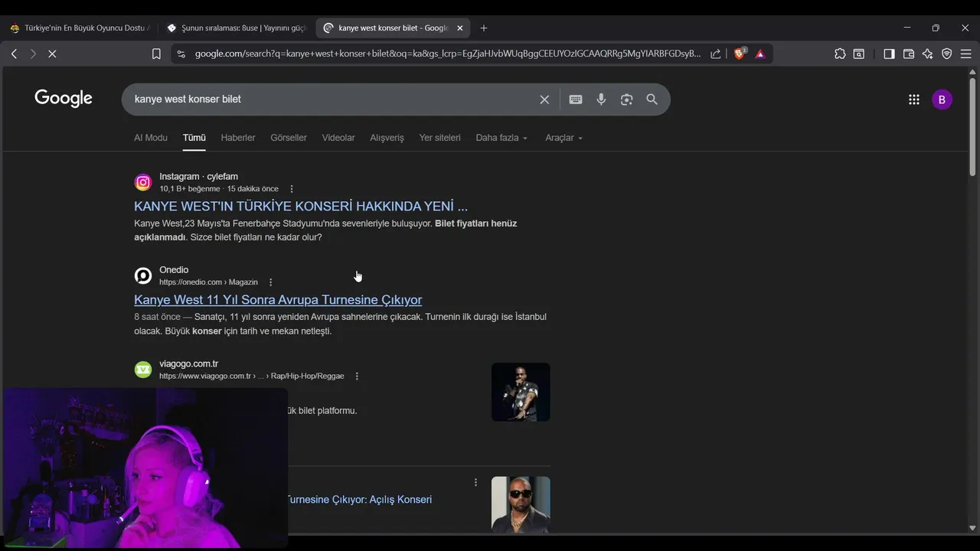The height and width of the screenshot is (551, 980).
Task: Open site info icon left of the URL
Action: point(181,54)
